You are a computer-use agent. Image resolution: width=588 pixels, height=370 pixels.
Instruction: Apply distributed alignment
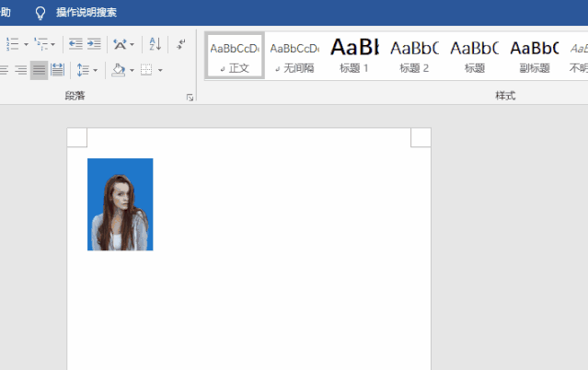[x=58, y=70]
